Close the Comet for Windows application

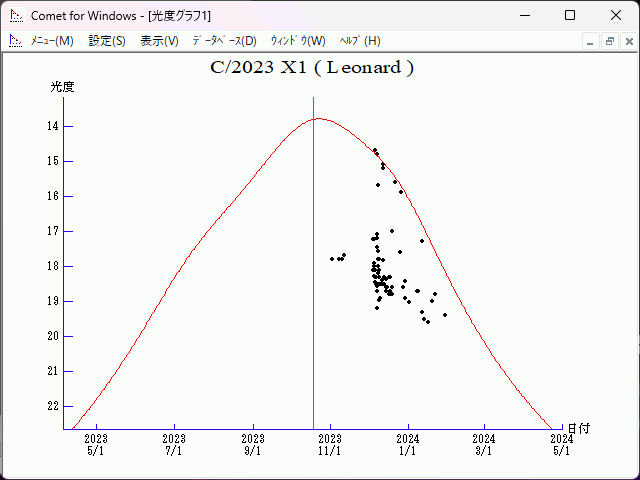point(615,15)
